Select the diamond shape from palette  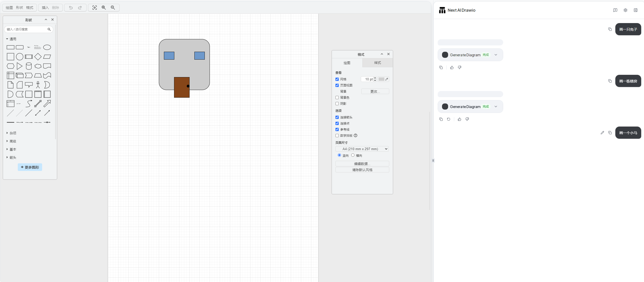click(x=38, y=57)
